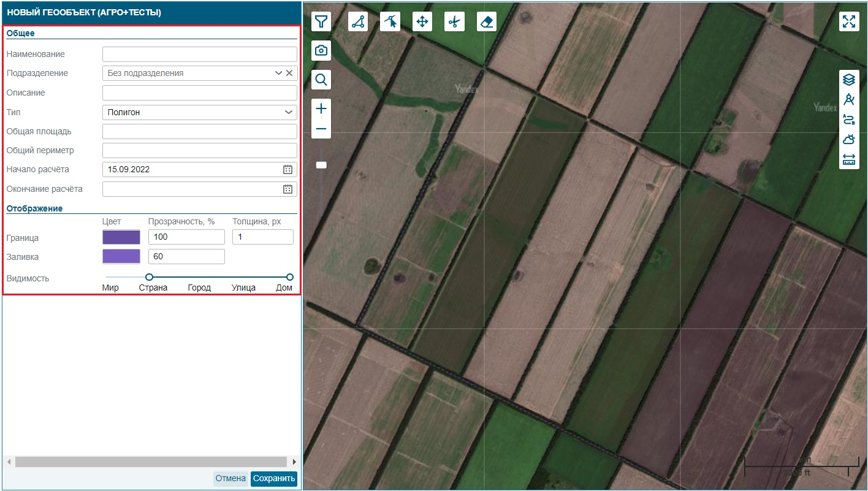
Task: Take a map snapshot with camera icon
Action: tap(321, 50)
